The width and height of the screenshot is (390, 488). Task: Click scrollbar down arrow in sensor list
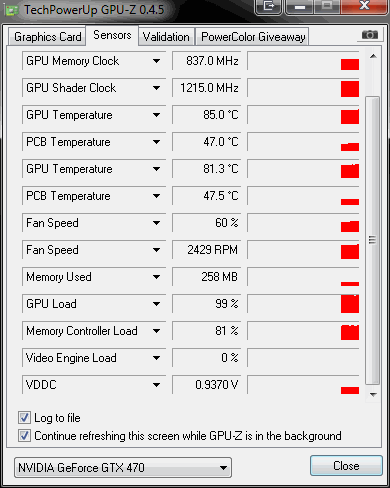[x=373, y=395]
